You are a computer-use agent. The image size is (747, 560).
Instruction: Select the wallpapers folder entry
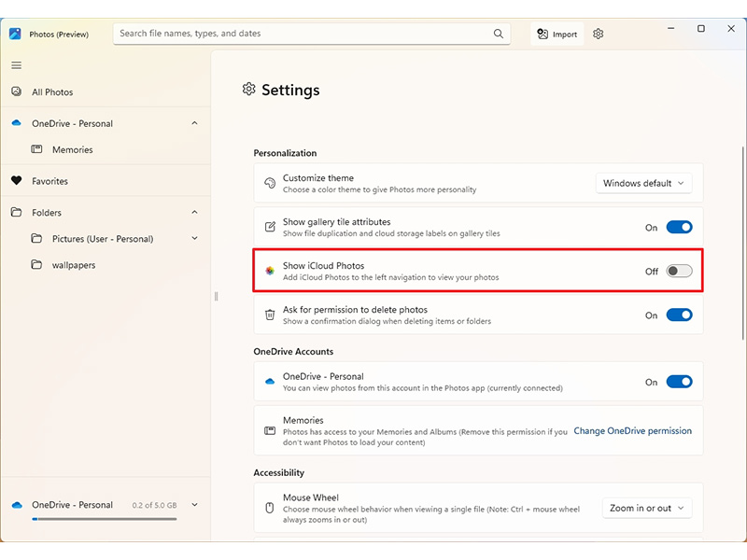tap(106, 265)
